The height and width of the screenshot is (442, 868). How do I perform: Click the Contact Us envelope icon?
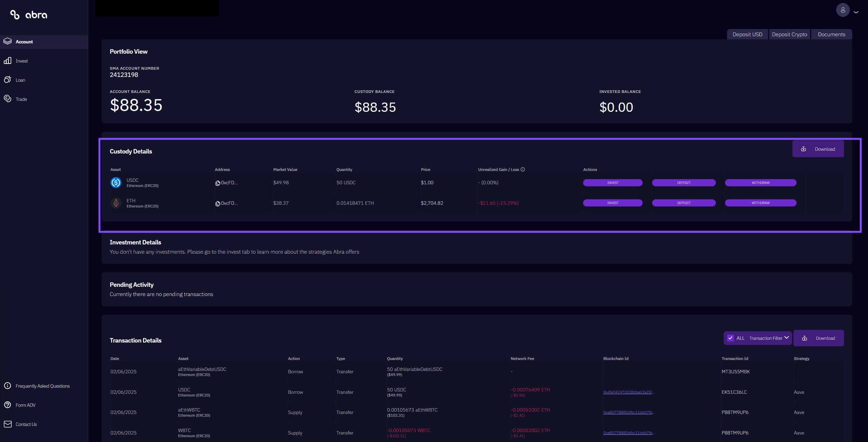point(8,424)
